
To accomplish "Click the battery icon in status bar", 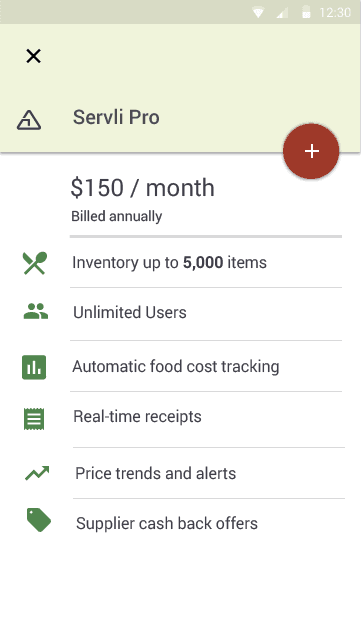I will coord(306,12).
